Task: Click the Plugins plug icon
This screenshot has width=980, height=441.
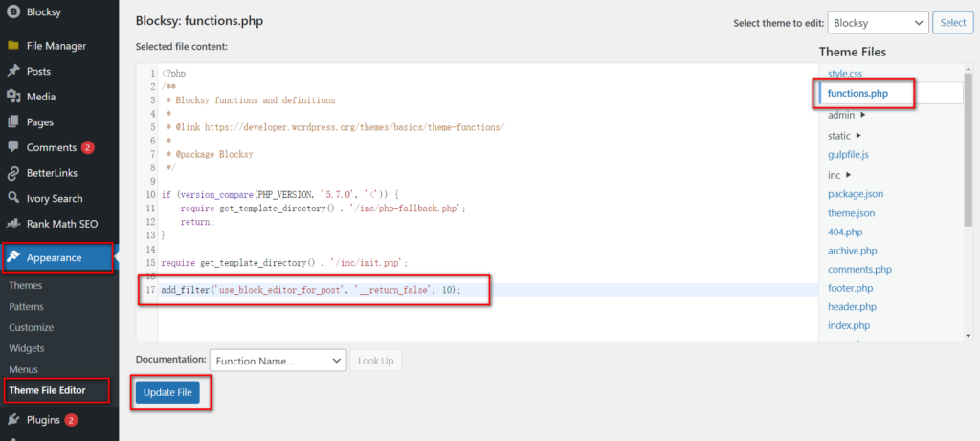Action: point(12,420)
